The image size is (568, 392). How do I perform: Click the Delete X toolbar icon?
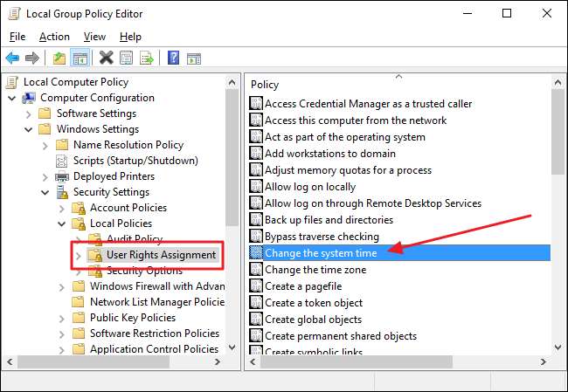point(106,58)
